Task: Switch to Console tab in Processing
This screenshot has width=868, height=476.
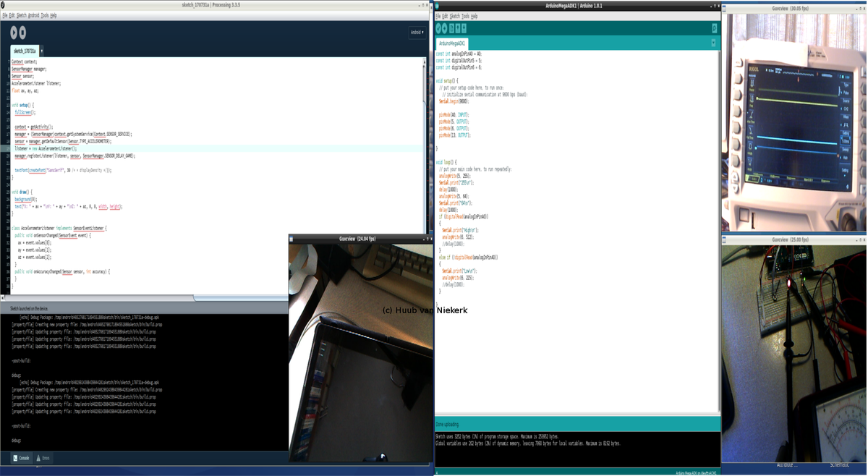Action: 22,458
